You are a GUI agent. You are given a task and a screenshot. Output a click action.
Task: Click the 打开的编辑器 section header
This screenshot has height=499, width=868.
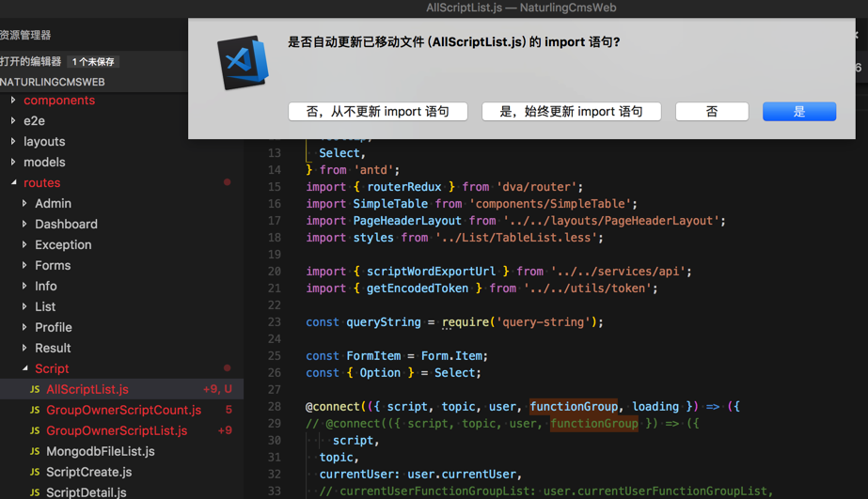30,61
